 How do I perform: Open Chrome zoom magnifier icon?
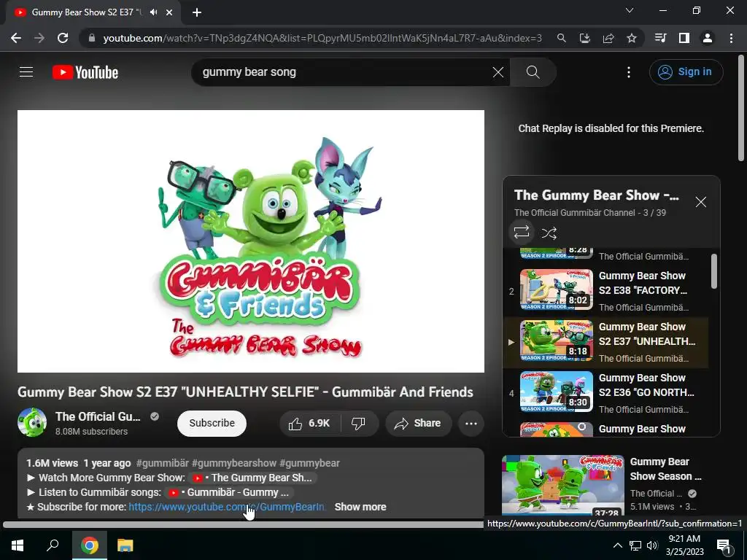click(x=562, y=38)
